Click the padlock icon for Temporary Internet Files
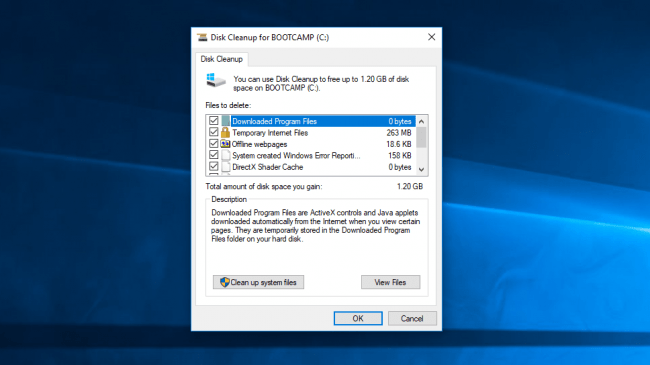 click(226, 132)
